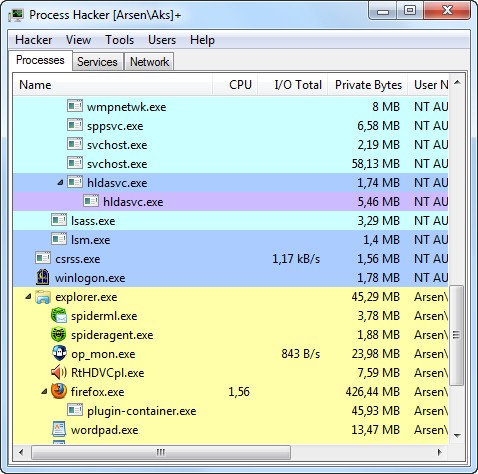Click the sppsvc.exe process icon
The width and height of the screenshot is (478, 474).
pos(75,125)
